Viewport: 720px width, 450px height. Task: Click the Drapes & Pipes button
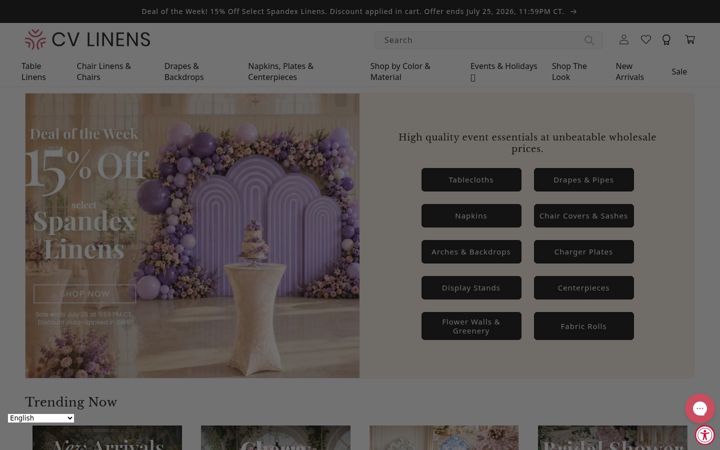click(584, 180)
